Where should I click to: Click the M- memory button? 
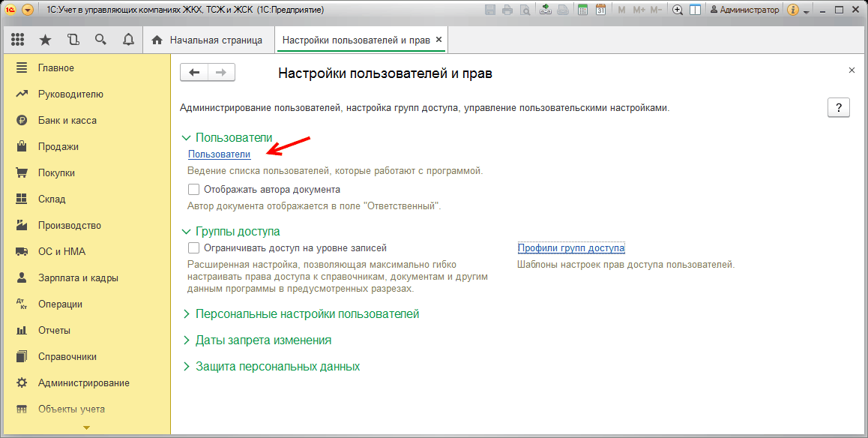[x=656, y=10]
